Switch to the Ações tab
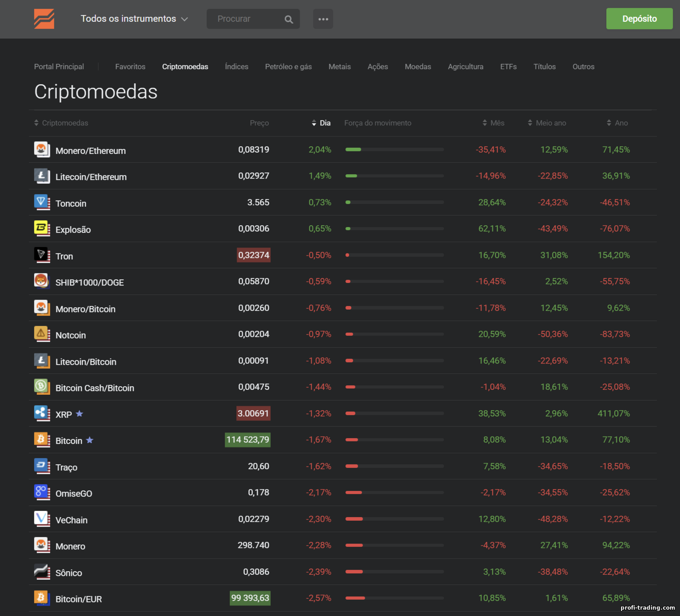 [x=378, y=67]
